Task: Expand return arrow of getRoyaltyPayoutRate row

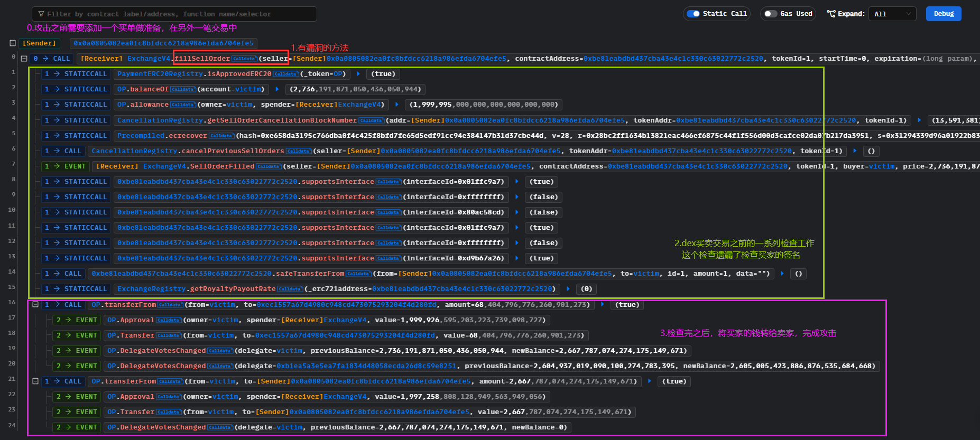Action: click(x=568, y=289)
